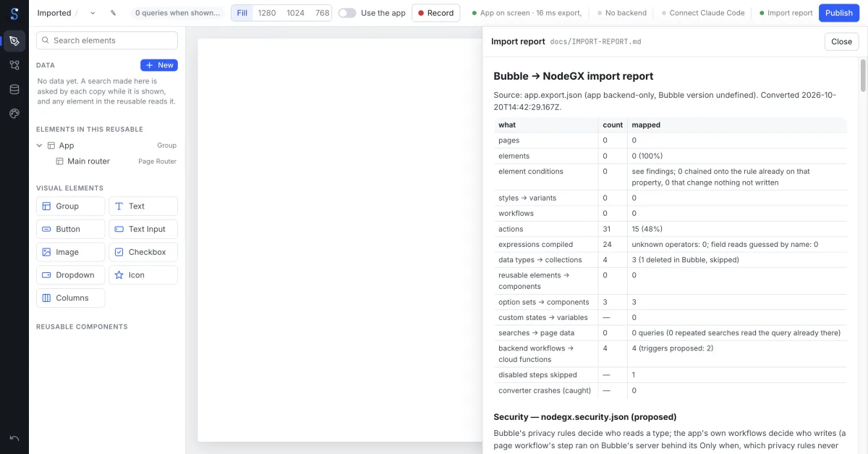Close the Import report panel
This screenshot has height=454, width=868.
click(x=841, y=41)
